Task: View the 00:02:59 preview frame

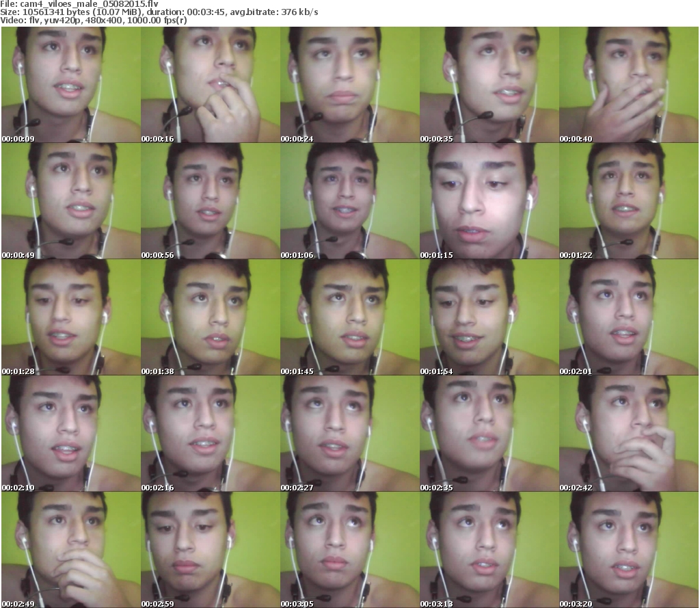Action: pyautogui.click(x=211, y=549)
